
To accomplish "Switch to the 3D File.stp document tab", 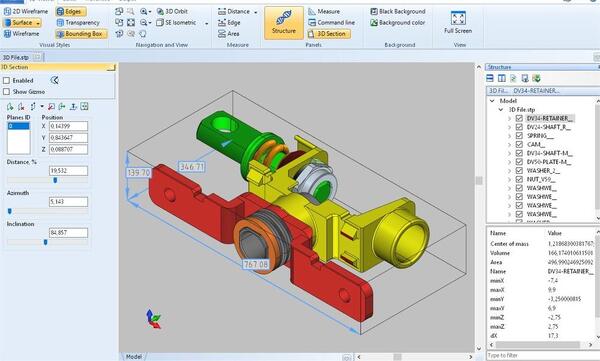I will tap(16, 57).
